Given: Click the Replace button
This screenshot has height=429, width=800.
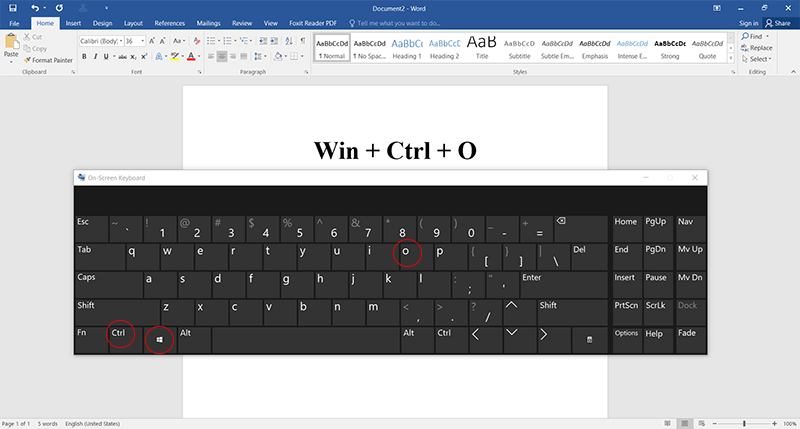Looking at the screenshot, I should click(x=757, y=48).
